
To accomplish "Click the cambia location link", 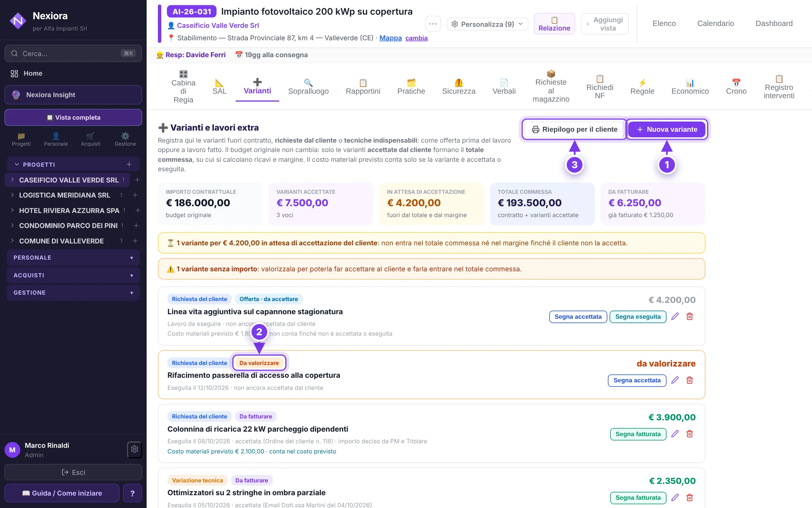I will tap(416, 38).
